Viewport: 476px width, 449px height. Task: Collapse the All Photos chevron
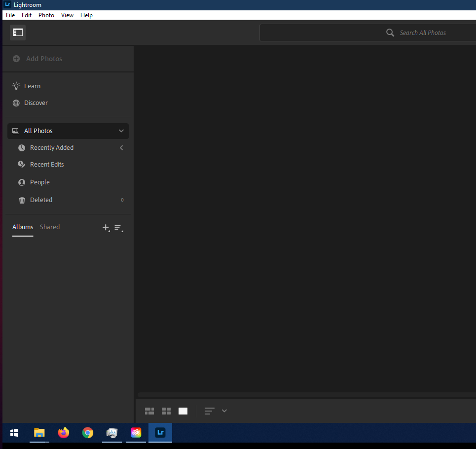[x=121, y=131]
